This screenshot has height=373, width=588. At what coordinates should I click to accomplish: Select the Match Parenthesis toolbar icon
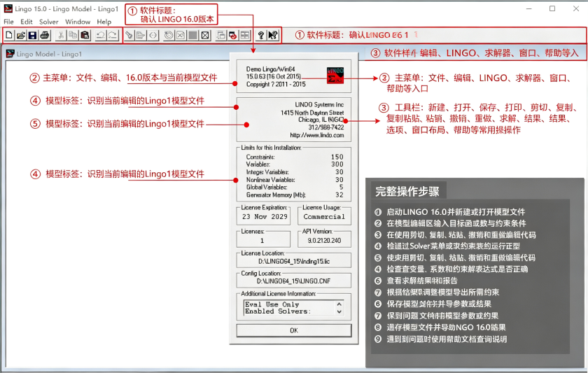[x=153, y=35]
